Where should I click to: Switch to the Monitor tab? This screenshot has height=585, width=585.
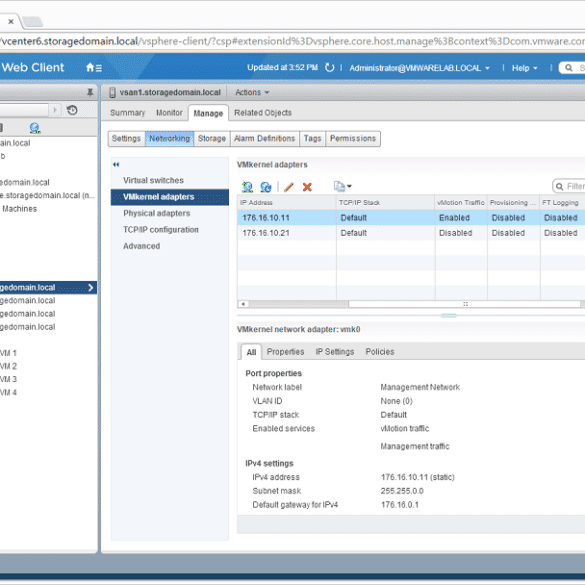[169, 113]
